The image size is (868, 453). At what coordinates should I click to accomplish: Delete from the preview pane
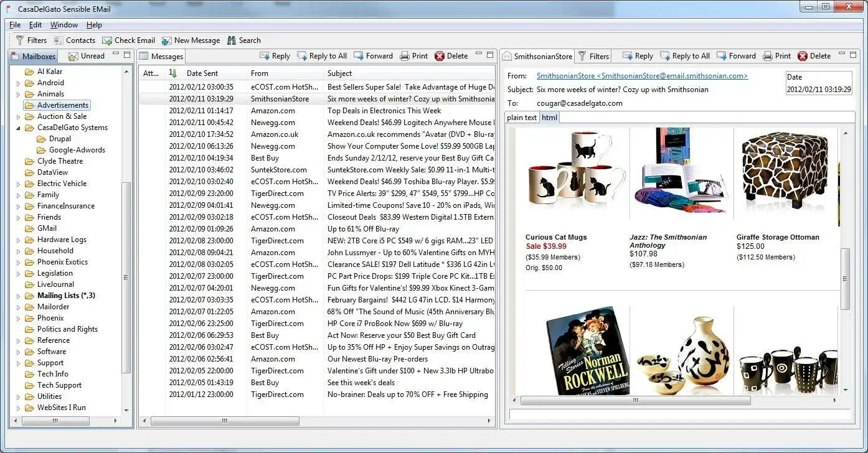click(814, 56)
